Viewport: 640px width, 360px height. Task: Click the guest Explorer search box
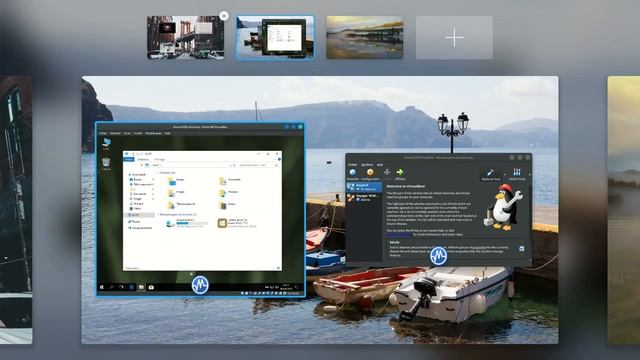pos(258,165)
